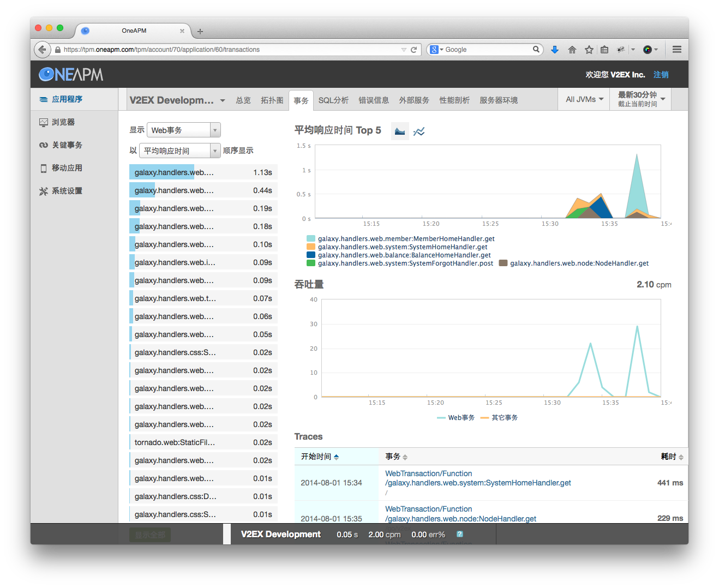Switch to the SQL分析 tab

(x=333, y=100)
